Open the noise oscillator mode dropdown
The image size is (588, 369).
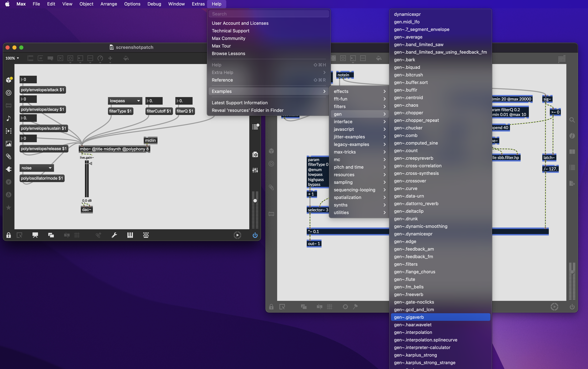pyautogui.click(x=37, y=168)
